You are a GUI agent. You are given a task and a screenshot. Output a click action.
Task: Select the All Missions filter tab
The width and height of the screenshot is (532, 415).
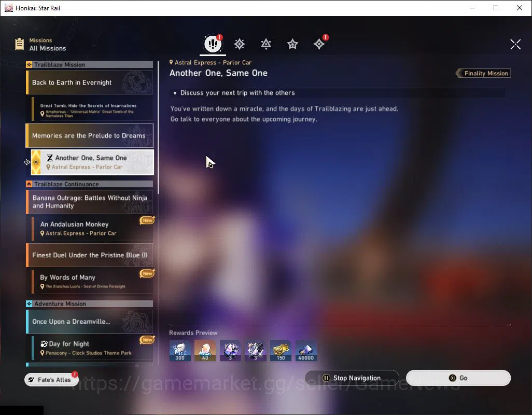(x=213, y=44)
